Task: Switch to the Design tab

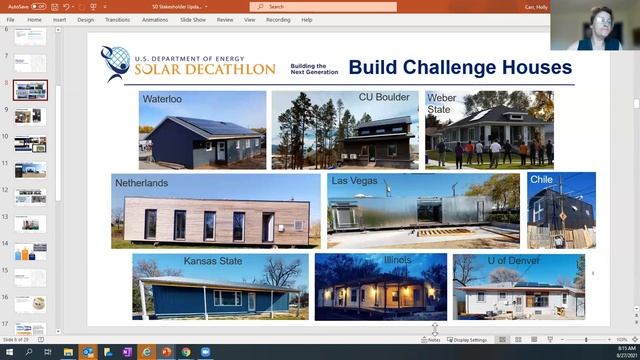Action: click(85, 20)
